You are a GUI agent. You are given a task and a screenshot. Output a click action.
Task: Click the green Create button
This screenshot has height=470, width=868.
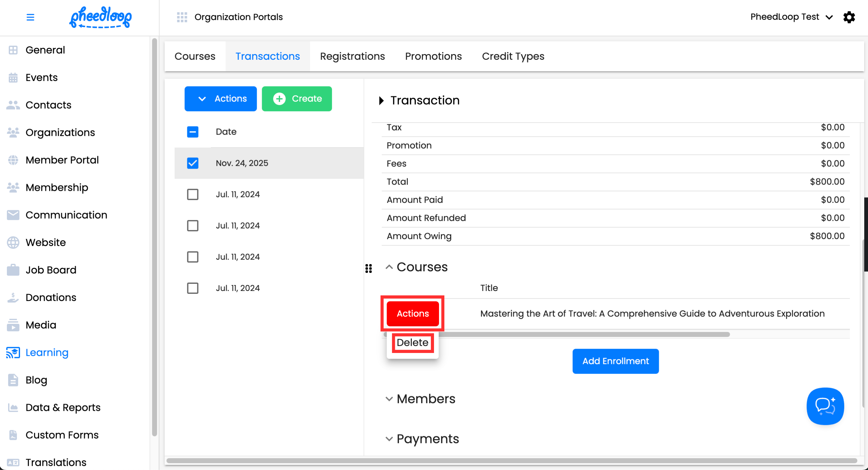tap(297, 99)
